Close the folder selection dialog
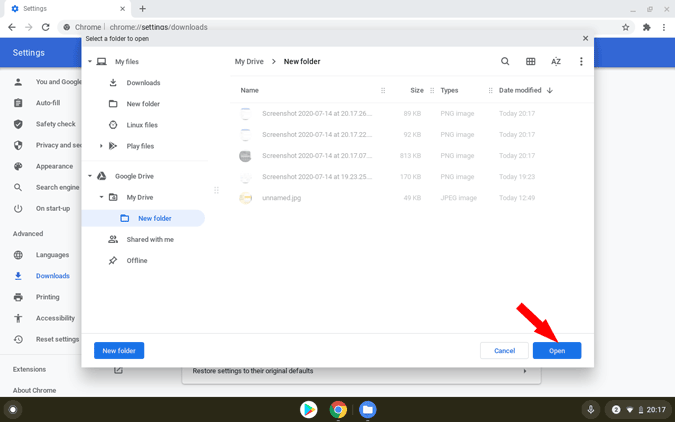The height and width of the screenshot is (422, 675). pos(585,38)
